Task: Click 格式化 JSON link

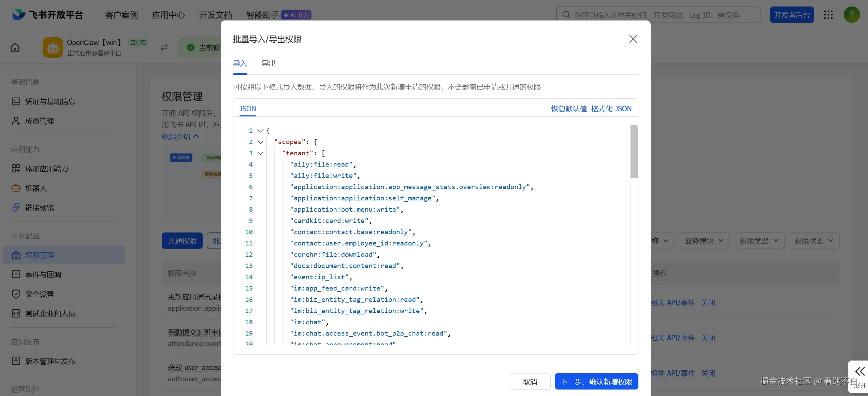Action: (x=611, y=109)
